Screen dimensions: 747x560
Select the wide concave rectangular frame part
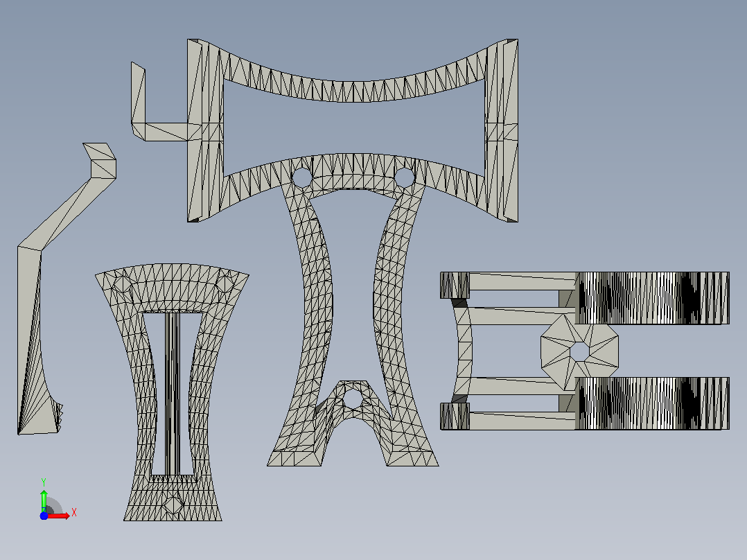[325, 130]
